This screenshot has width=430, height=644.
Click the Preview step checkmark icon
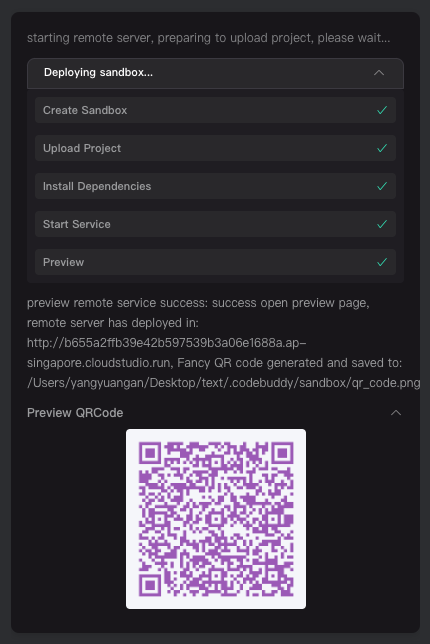pos(382,262)
